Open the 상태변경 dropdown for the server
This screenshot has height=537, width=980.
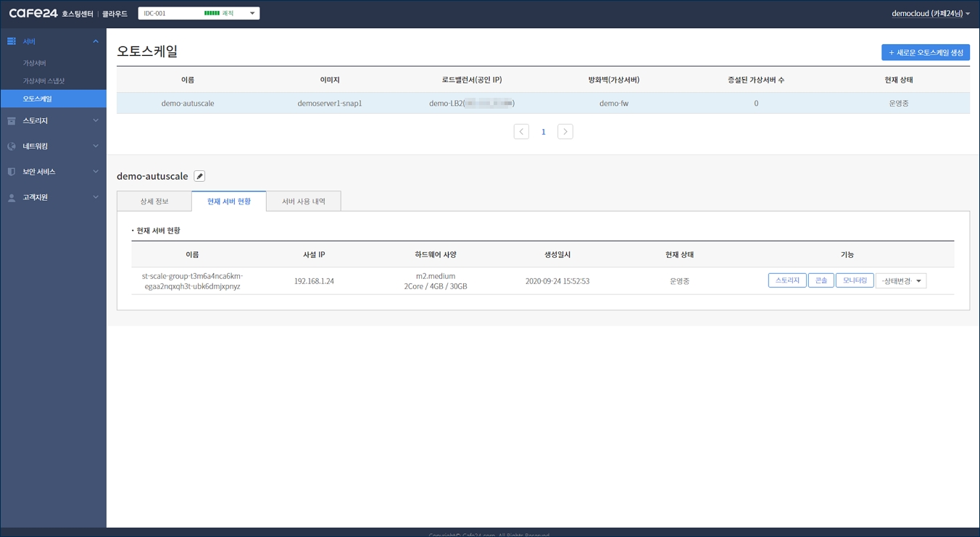[900, 281]
